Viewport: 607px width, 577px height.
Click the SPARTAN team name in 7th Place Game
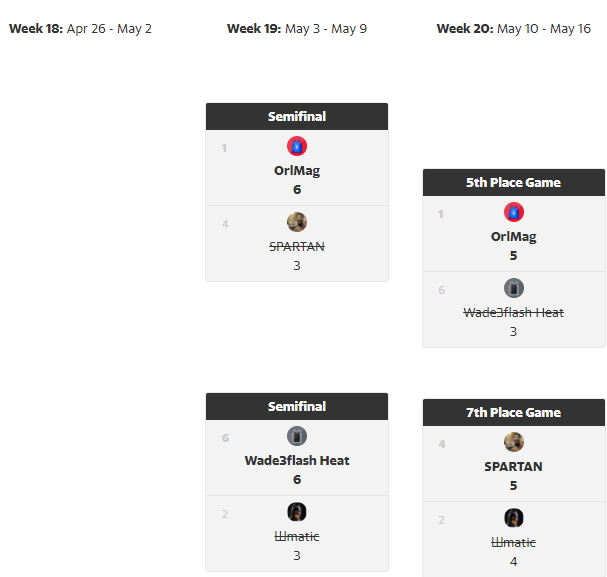pyautogui.click(x=514, y=466)
